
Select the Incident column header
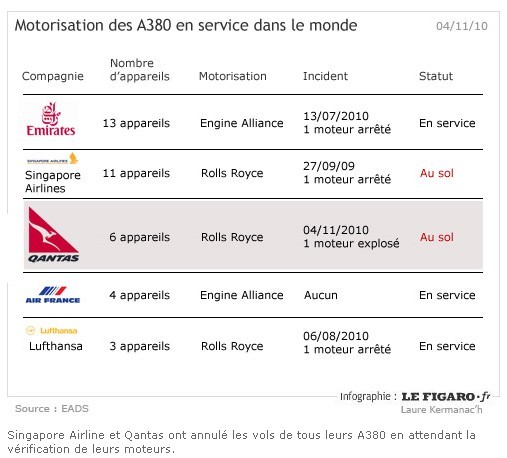325,76
